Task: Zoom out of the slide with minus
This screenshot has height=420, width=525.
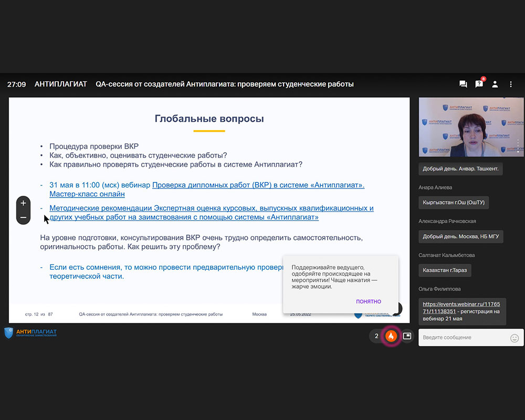Action: click(x=23, y=217)
